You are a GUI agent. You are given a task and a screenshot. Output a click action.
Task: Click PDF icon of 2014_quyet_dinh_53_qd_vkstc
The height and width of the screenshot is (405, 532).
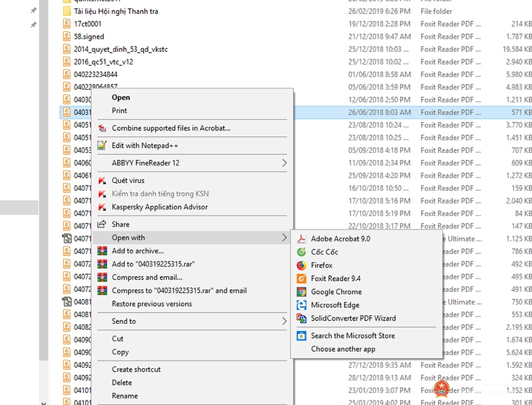pyautogui.click(x=67, y=49)
